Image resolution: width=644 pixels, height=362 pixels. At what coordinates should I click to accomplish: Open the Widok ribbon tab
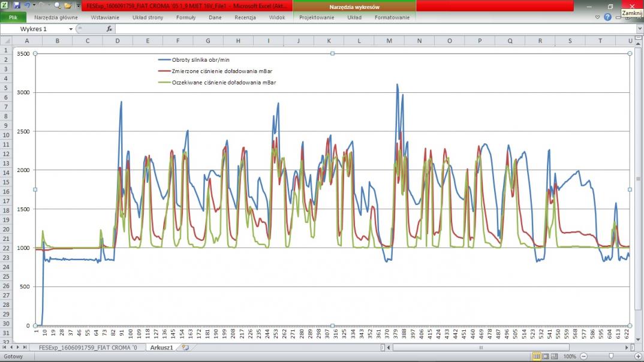click(x=277, y=17)
